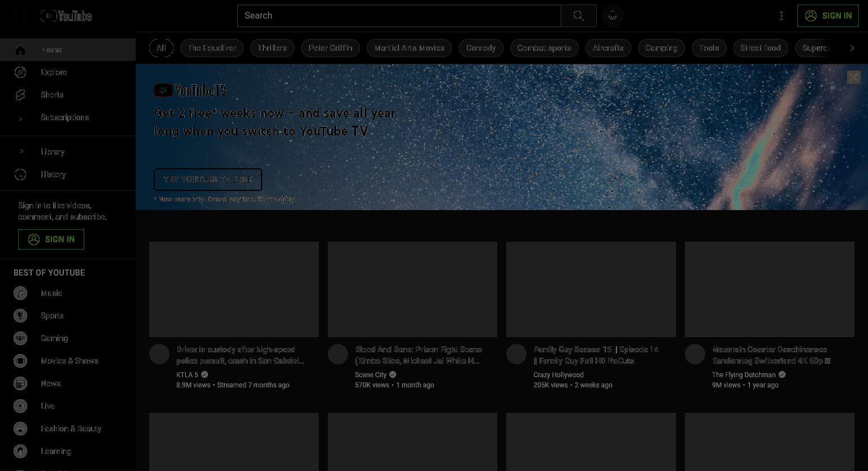Open Explore compass icon

point(20,72)
